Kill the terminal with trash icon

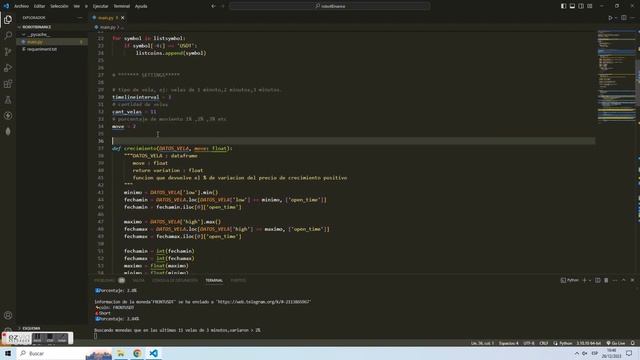pyautogui.click(x=606, y=280)
